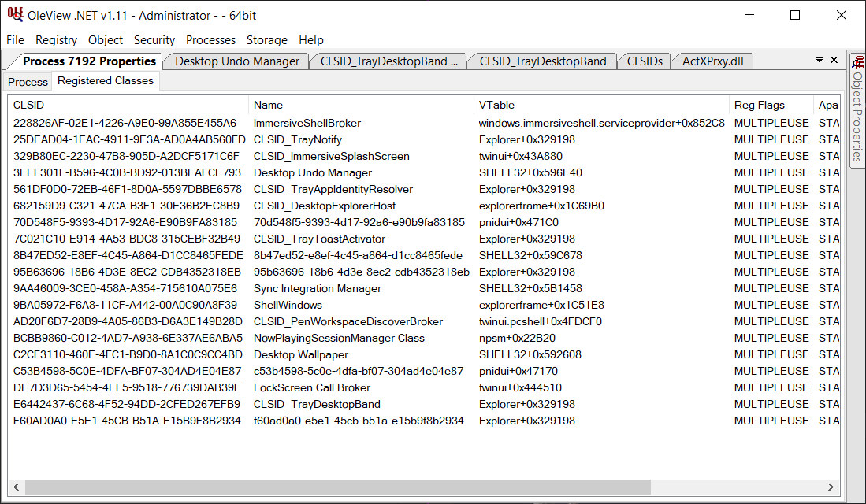
Task: Click MULTIPLEUSE flag in ShellWindows row
Action: (771, 306)
